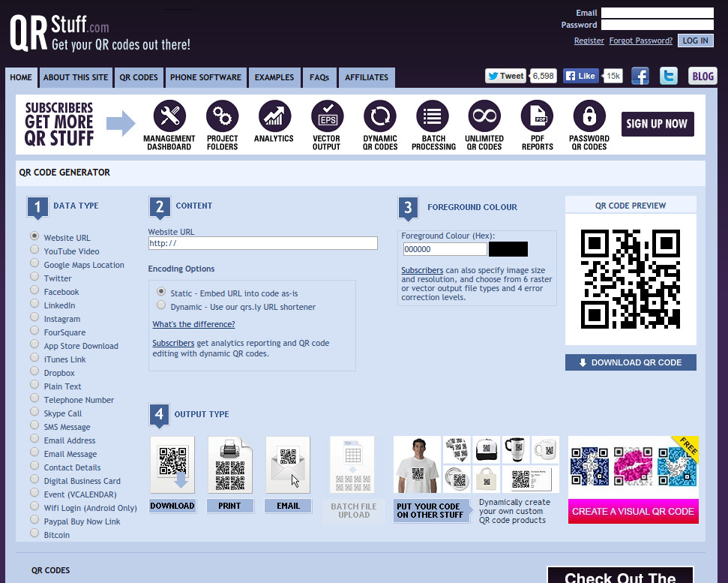Choose the Facebook data type
The height and width of the screenshot is (583, 728).
coord(34,290)
